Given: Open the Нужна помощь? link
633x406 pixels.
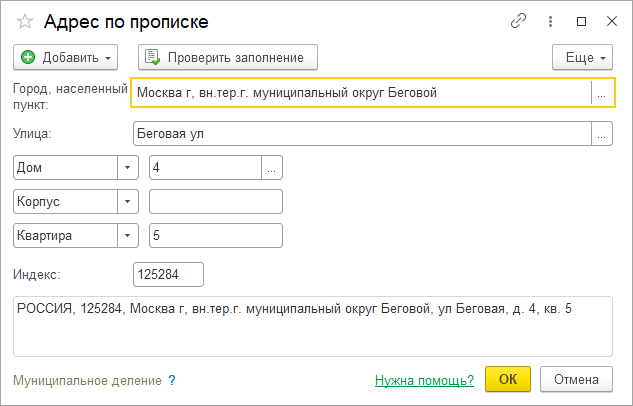Looking at the screenshot, I should (x=424, y=380).
